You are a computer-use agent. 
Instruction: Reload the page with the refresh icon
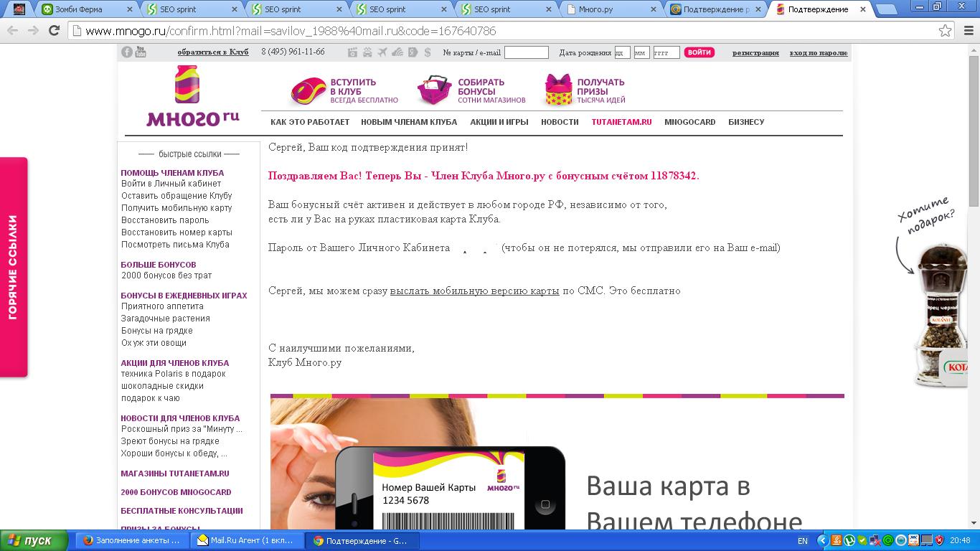point(54,31)
